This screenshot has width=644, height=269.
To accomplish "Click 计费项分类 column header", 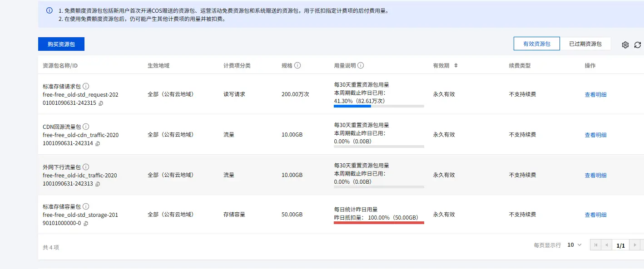I will tap(237, 65).
